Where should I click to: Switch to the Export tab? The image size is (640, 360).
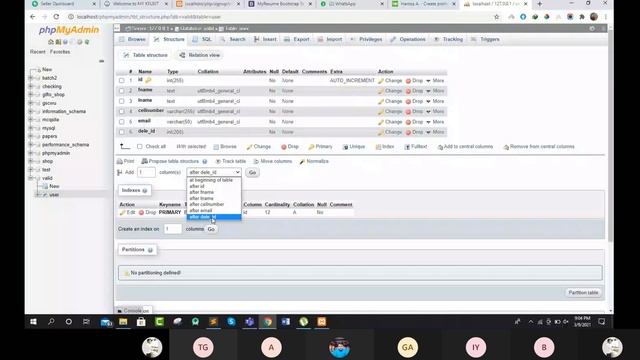[x=297, y=40]
